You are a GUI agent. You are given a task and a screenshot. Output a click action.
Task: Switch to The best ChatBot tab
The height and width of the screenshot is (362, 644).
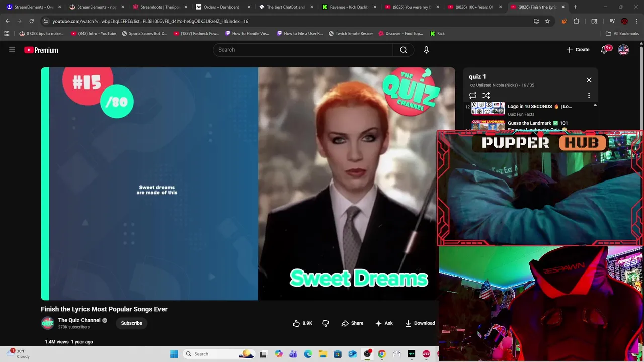click(x=285, y=7)
